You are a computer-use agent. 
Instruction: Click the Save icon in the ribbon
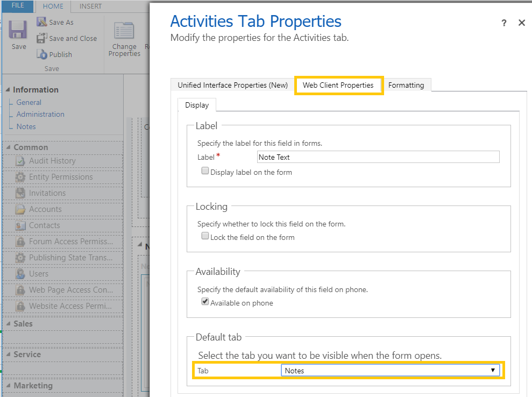tap(18, 33)
